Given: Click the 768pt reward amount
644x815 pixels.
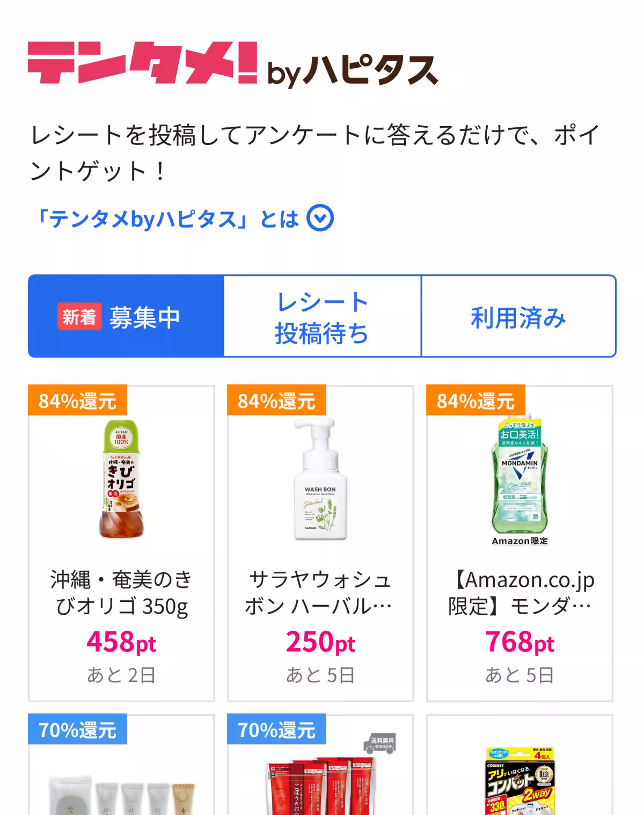Looking at the screenshot, I should tap(519, 642).
